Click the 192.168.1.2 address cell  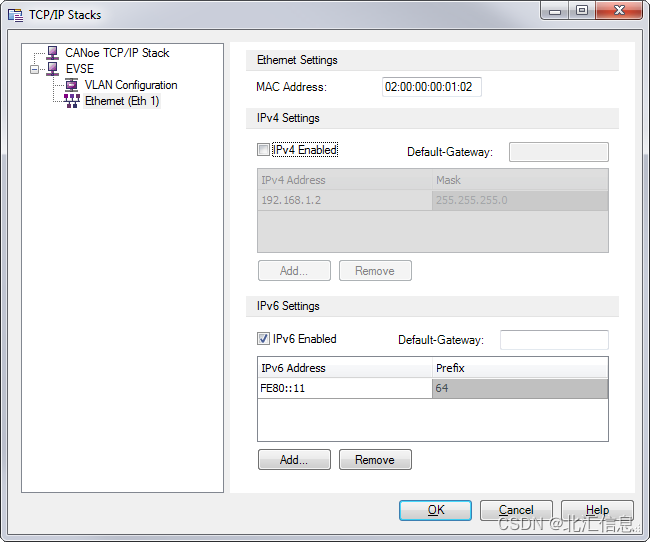(x=345, y=200)
